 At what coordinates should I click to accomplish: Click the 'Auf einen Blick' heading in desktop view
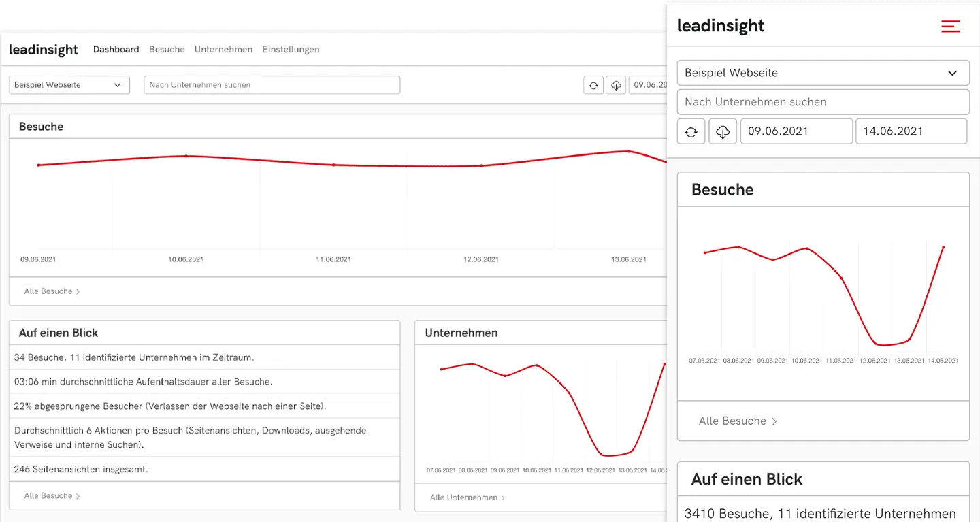pos(59,333)
